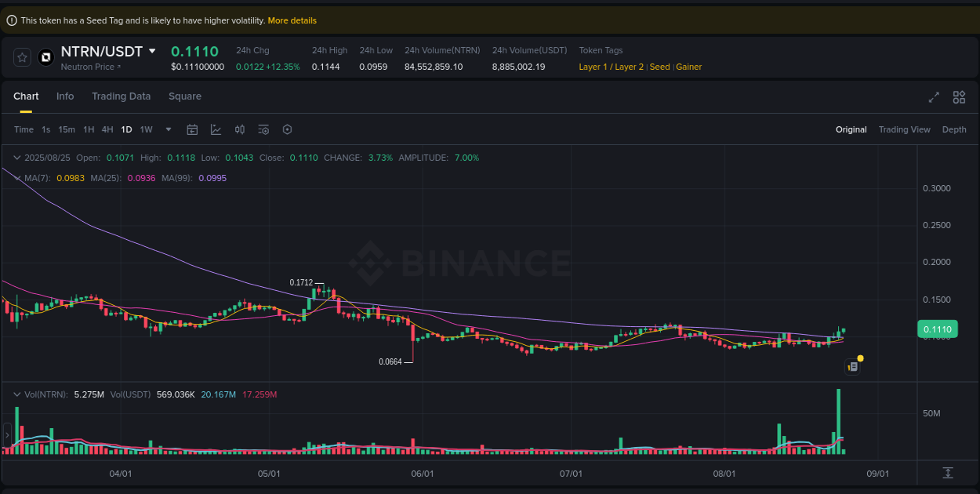This screenshot has width=980, height=494.
Task: Collapse the volume indicator chevron
Action: (16, 394)
